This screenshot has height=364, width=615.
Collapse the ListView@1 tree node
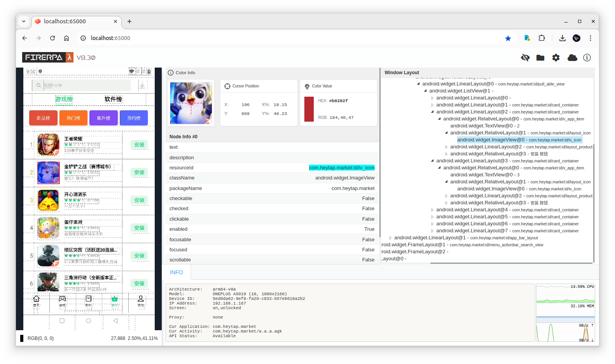tap(425, 91)
